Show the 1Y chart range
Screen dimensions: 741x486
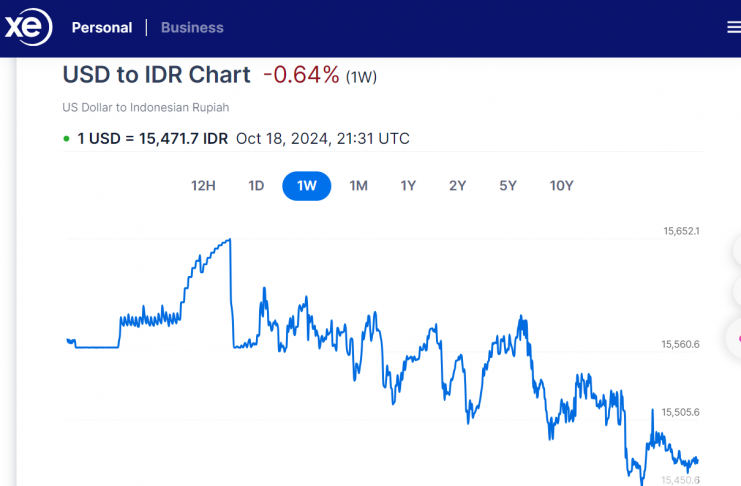408,186
